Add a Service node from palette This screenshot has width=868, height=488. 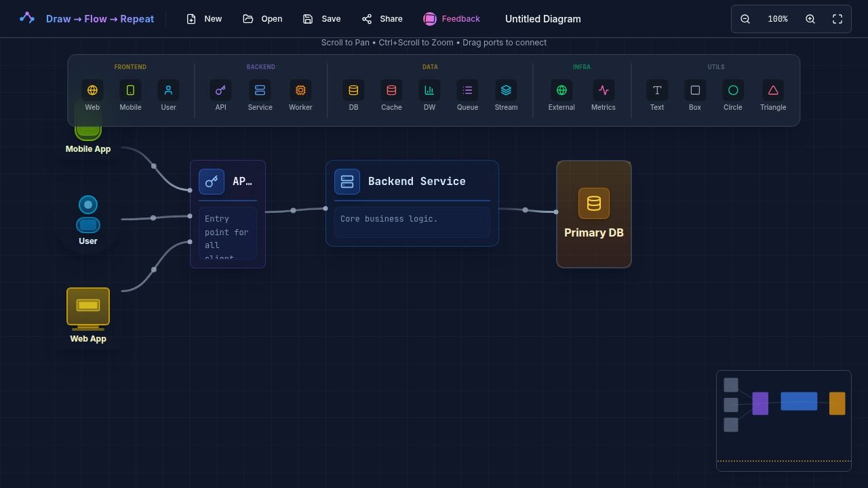pyautogui.click(x=260, y=96)
